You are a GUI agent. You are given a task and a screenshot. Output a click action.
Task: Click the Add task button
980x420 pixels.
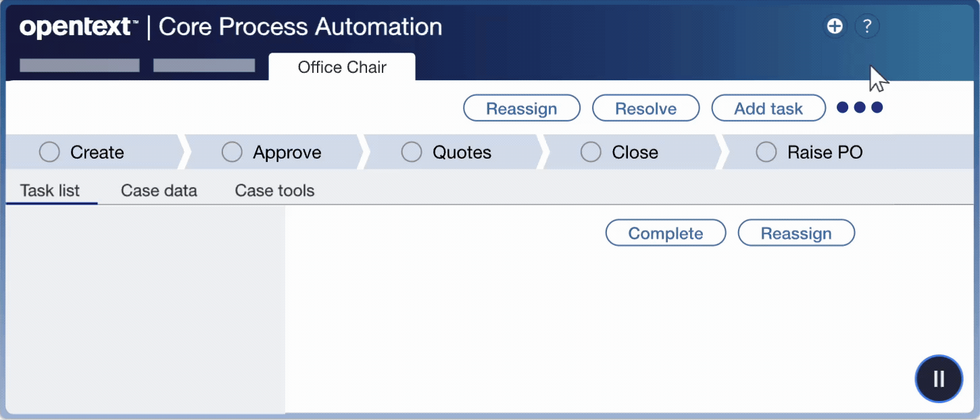pyautogui.click(x=768, y=109)
